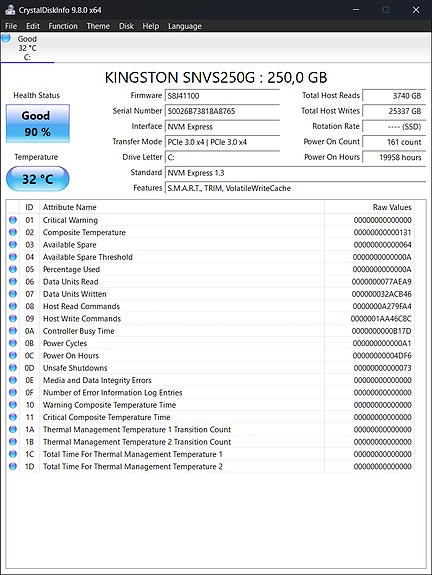The width and height of the screenshot is (432, 575).
Task: Click the status dot for Data Units Written
Action: pos(13,294)
